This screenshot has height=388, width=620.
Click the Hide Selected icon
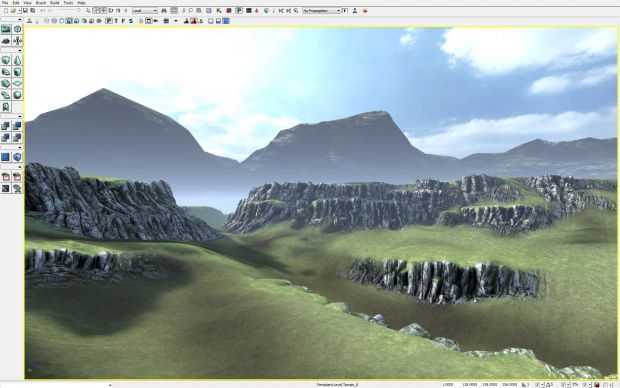click(17, 177)
